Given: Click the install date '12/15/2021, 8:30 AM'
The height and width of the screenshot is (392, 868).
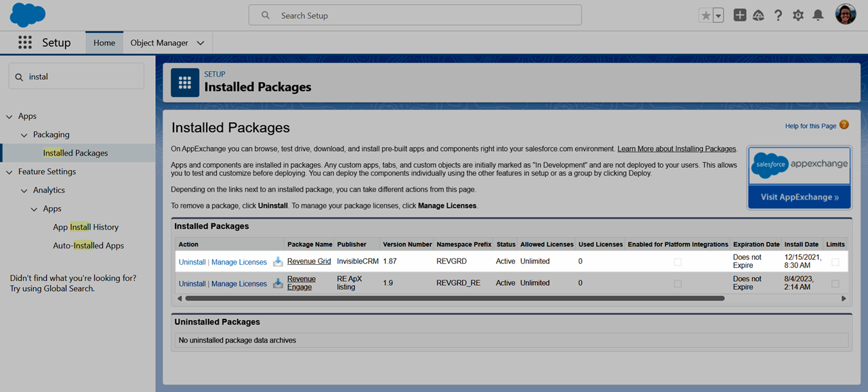Looking at the screenshot, I should pyautogui.click(x=803, y=261).
